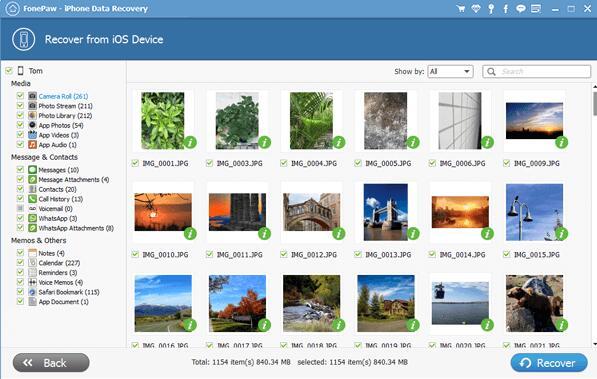Screen dimensions: 597x379
Task: Click the WhatsApp icon in sidebar
Action: coord(32,218)
